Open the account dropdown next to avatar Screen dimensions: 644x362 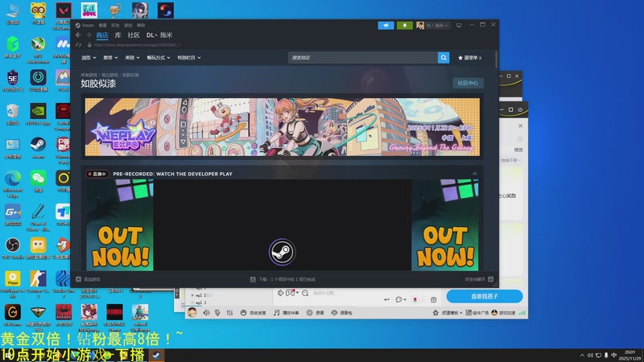[436, 26]
